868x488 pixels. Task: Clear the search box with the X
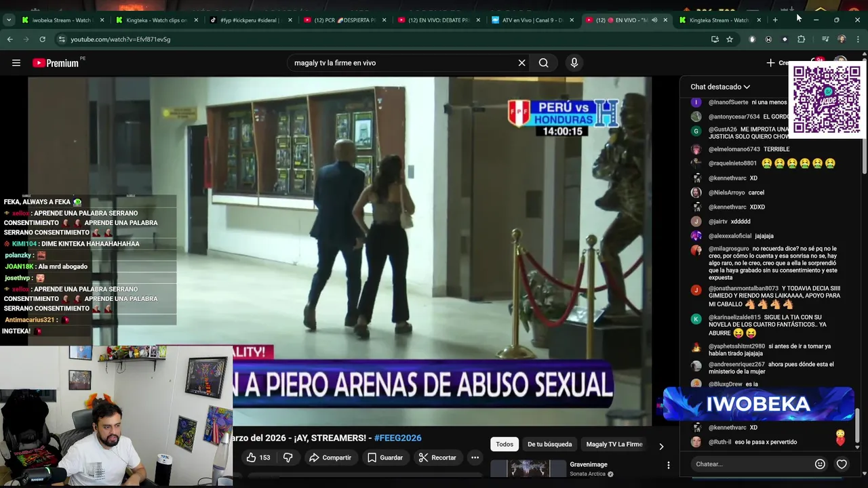coord(521,63)
